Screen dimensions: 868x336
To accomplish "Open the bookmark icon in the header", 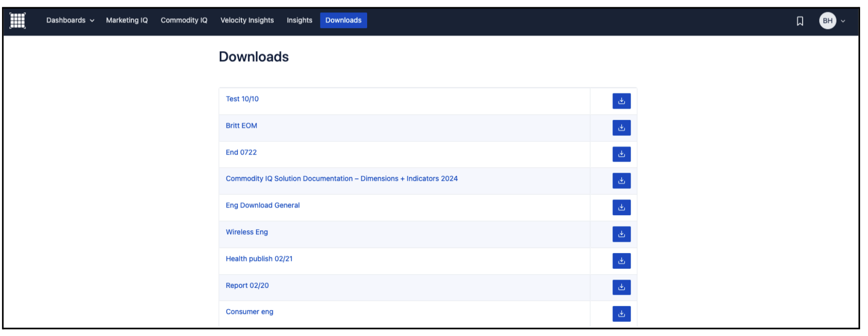I will 800,21.
